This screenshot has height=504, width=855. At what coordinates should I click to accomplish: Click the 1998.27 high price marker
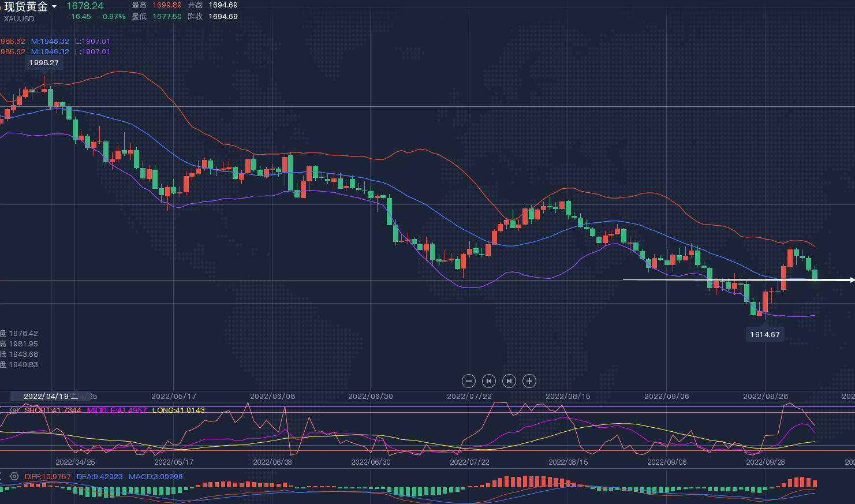44,62
